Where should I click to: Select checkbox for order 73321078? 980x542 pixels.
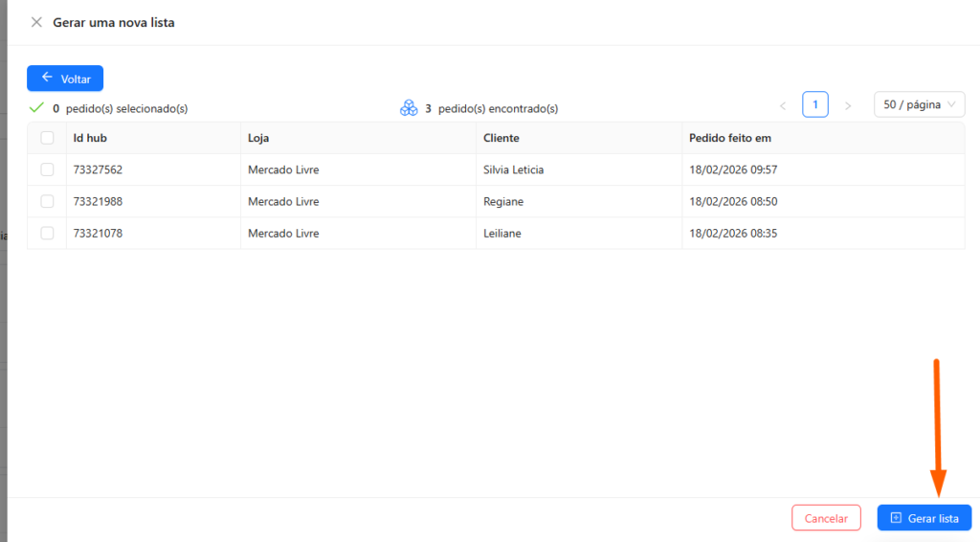(47, 233)
